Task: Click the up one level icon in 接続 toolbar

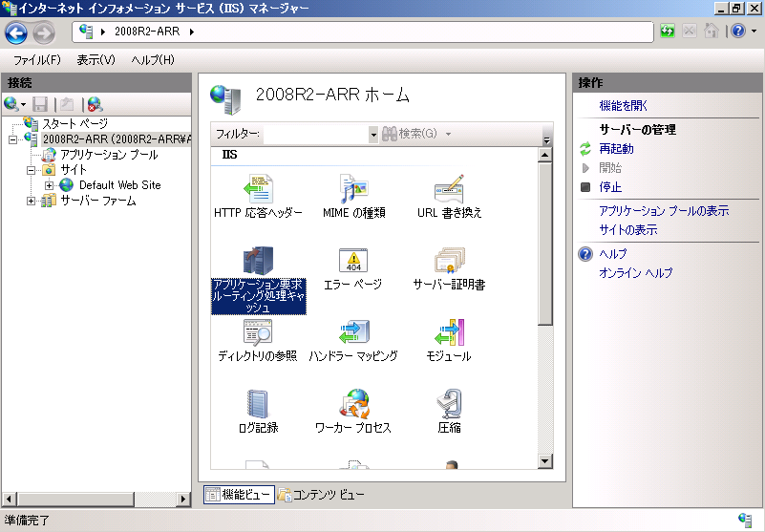Action: (67, 104)
